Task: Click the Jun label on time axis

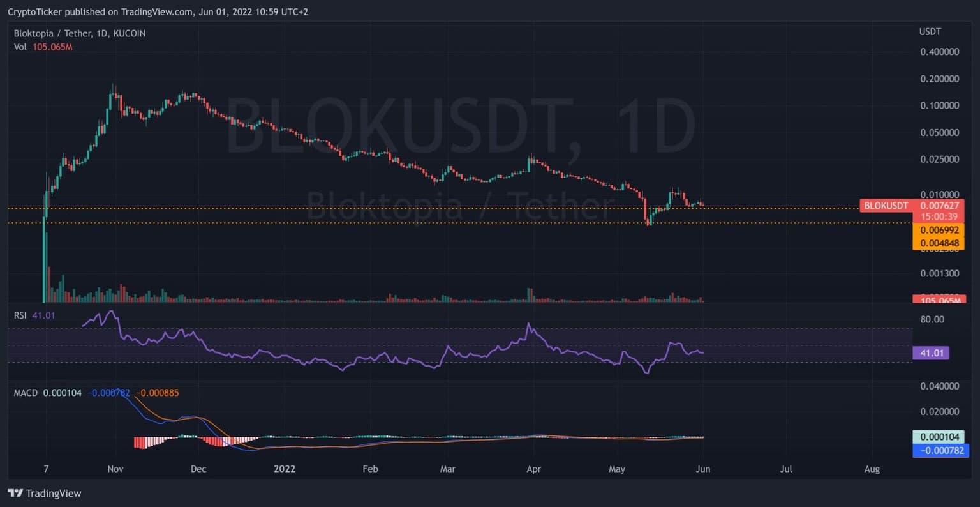Action: (702, 469)
